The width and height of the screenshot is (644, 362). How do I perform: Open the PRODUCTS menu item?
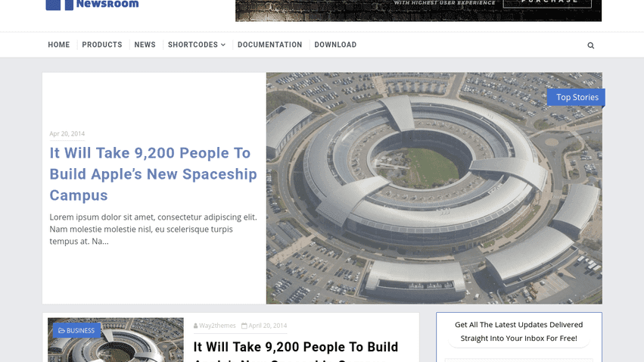click(x=102, y=45)
